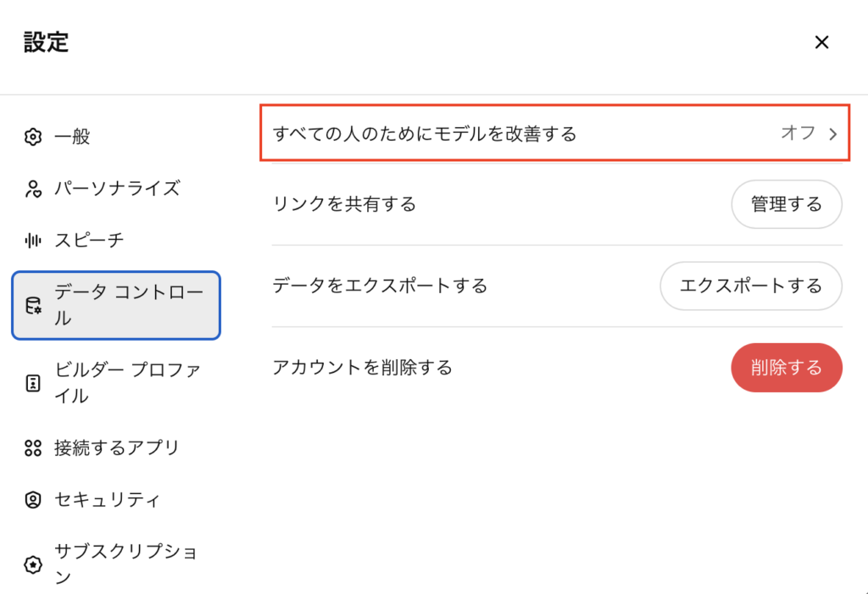Open the セキュリティ settings tab
The height and width of the screenshot is (594, 868).
[x=107, y=500]
